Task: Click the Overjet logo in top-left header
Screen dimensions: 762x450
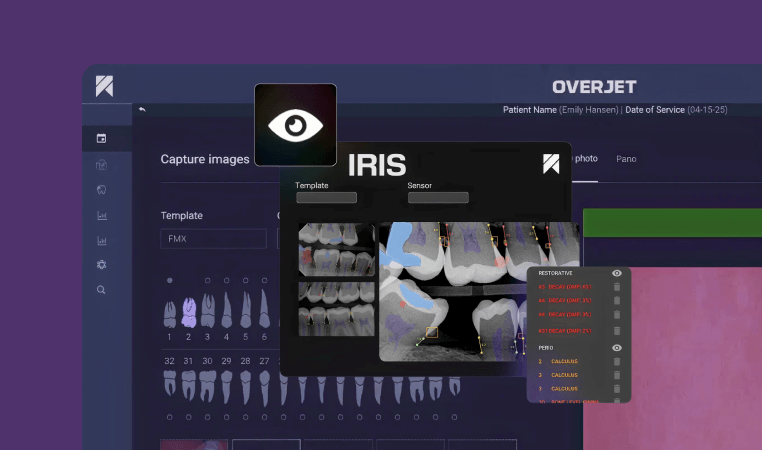Action: tap(104, 87)
